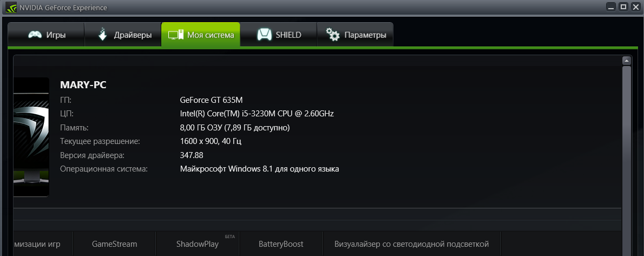Click the gamepad icon on Игры tab

click(35, 35)
